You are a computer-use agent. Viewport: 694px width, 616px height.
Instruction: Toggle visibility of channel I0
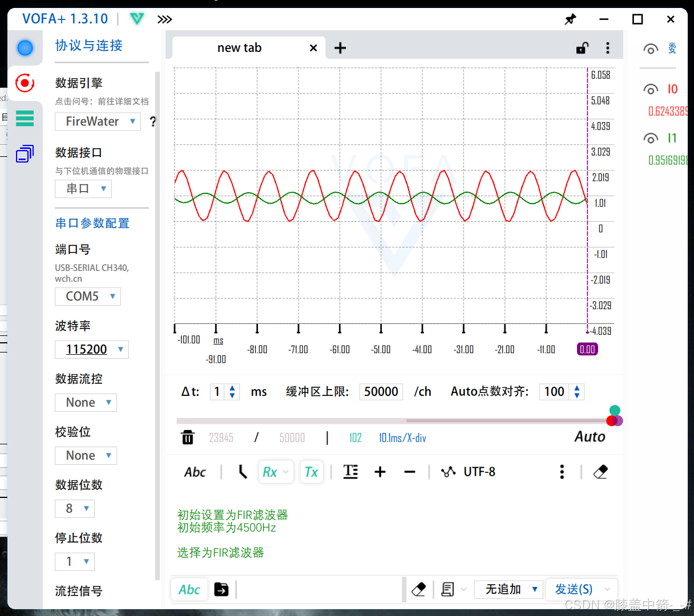pos(651,89)
